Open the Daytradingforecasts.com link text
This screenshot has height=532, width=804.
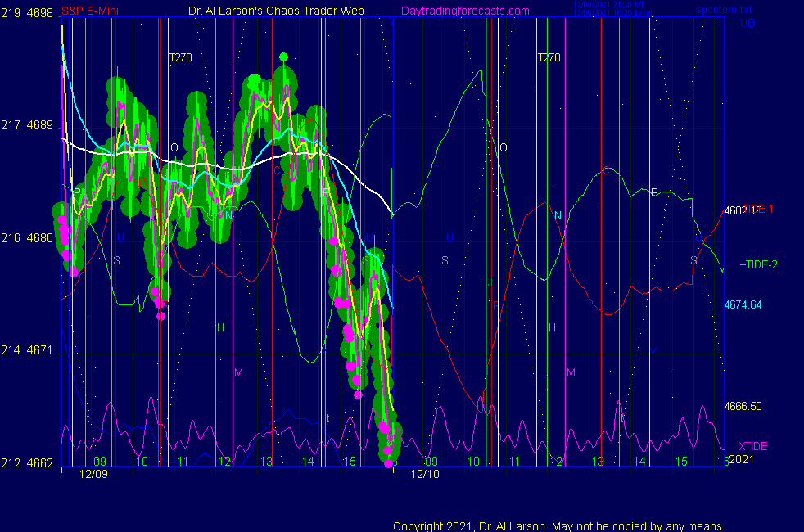(x=465, y=11)
